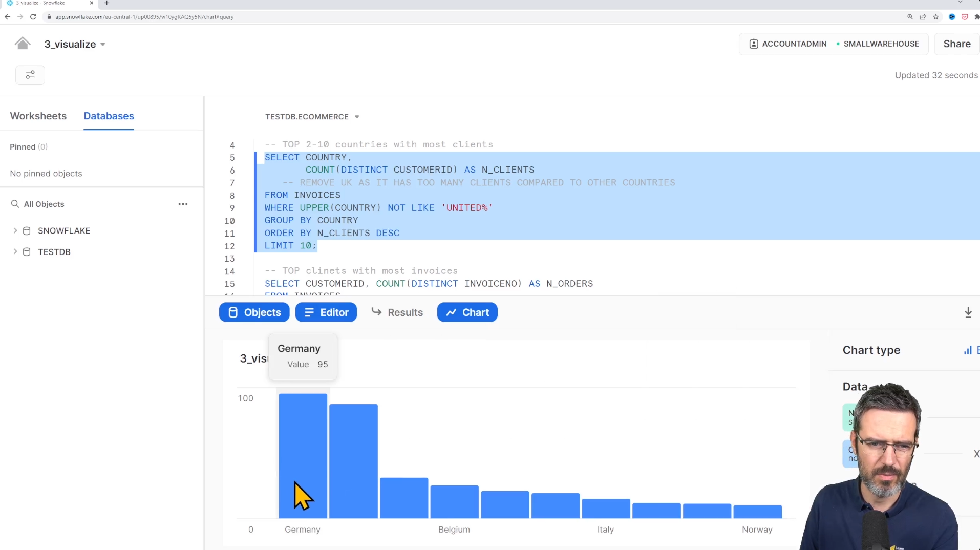Viewport: 980px width, 550px height.
Task: Click on line 12 LIMIT 10 code
Action: click(x=290, y=245)
